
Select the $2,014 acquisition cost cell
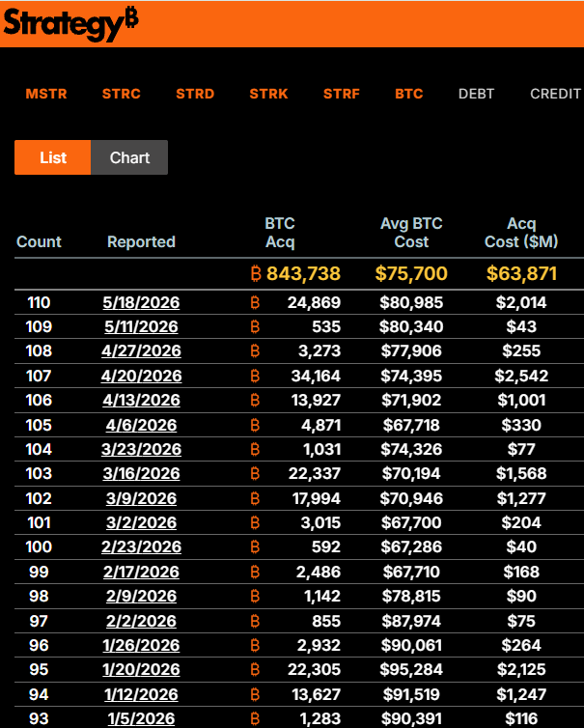[521, 303]
